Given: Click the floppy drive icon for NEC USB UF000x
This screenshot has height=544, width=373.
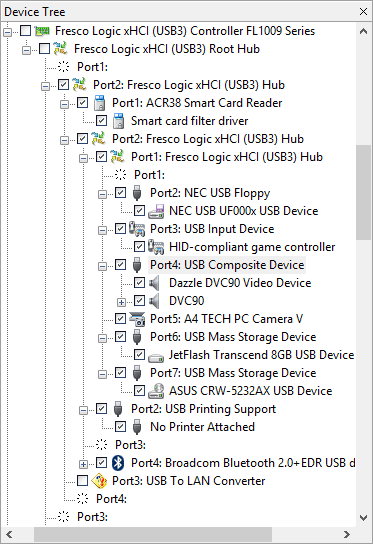Looking at the screenshot, I should (156, 211).
